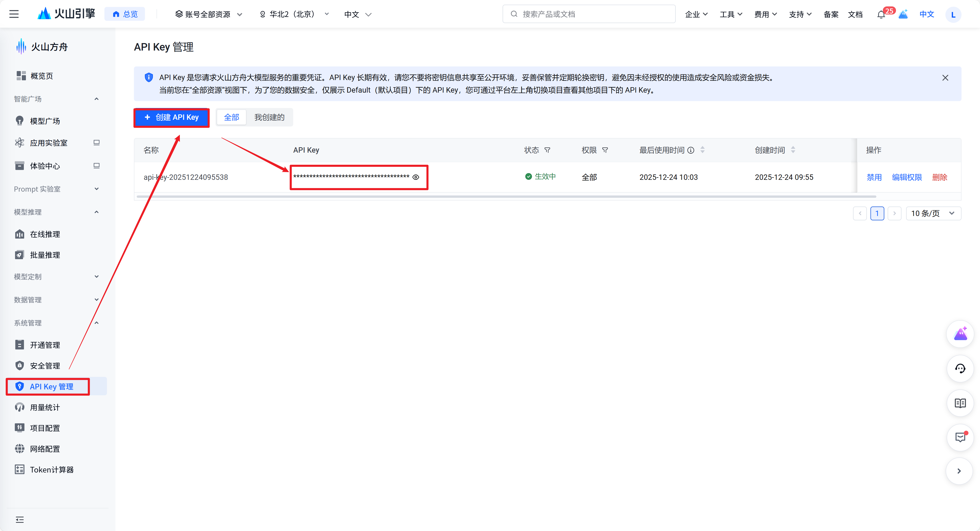
Task: Click the horizontal table scrollbar
Action: point(506,197)
